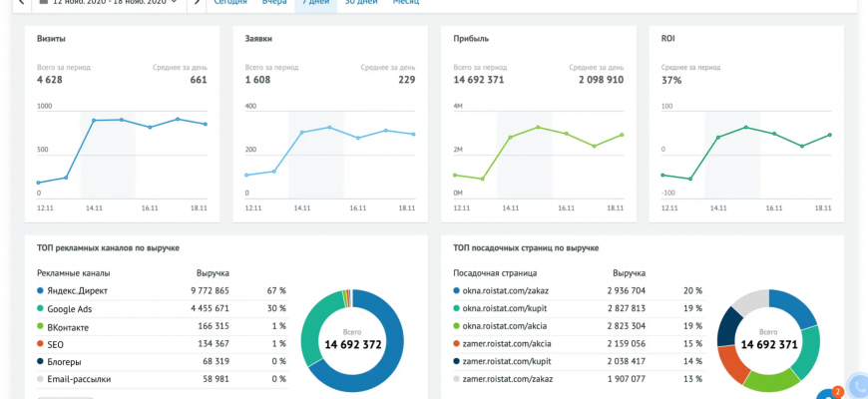
Task: Click the next period right arrow
Action: (x=197, y=3)
